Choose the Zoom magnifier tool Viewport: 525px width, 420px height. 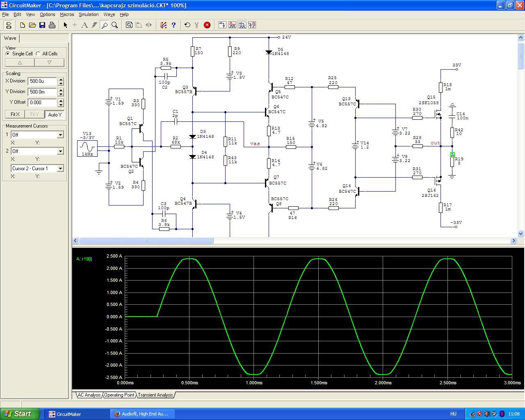115,25
